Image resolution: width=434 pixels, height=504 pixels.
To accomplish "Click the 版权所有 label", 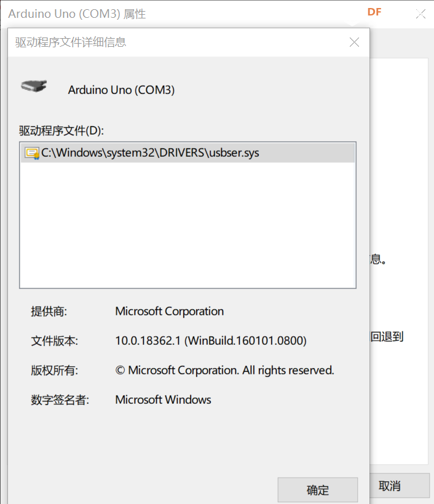I will pyautogui.click(x=54, y=370).
